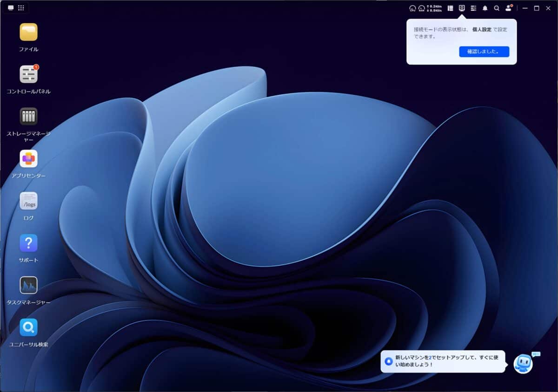Viewport: 558px width, 392px height.
Task: Open アプリセンター (App Center)
Action: 28,159
